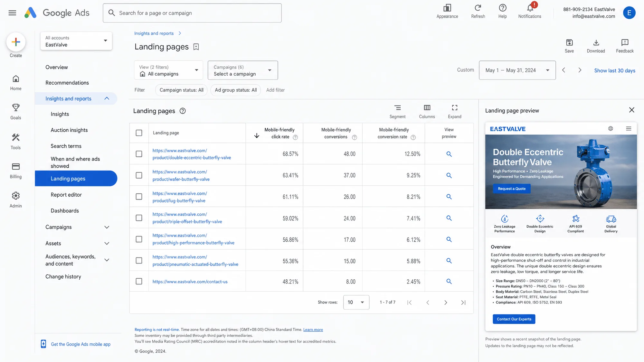Open Tools in the sidebar
Screen dimensions: 644x362
tap(15, 142)
